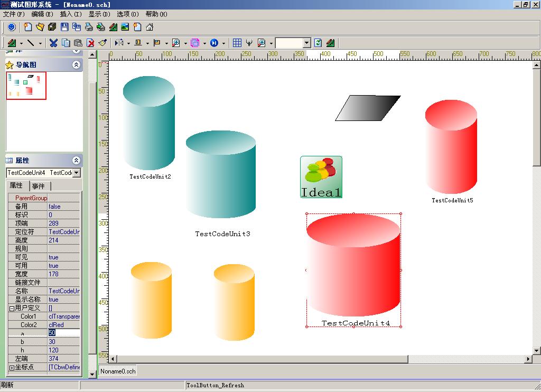Image resolution: width=541 pixels, height=392 pixels.
Task: Click the new document icon next to the house
Action: tap(137, 27)
